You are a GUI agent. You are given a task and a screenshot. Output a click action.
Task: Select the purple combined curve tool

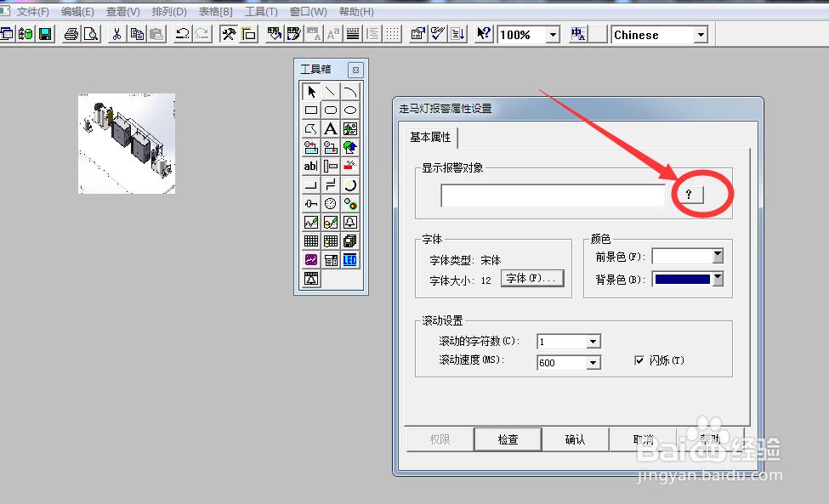(x=311, y=260)
